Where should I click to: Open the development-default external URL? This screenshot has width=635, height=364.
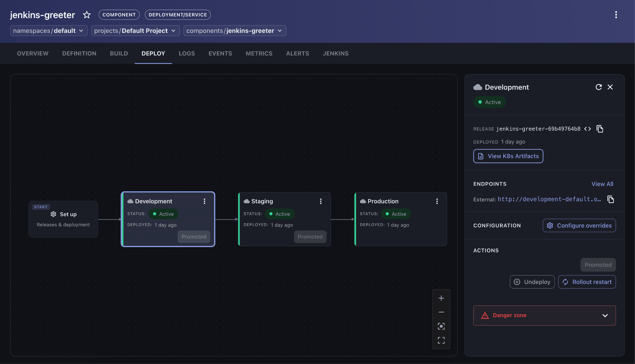pos(549,199)
